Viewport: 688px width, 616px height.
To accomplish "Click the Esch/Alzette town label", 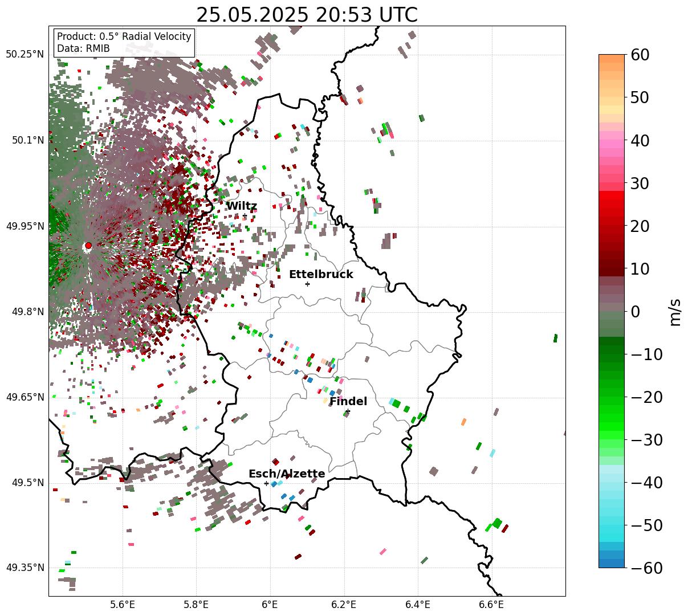I will click(287, 474).
